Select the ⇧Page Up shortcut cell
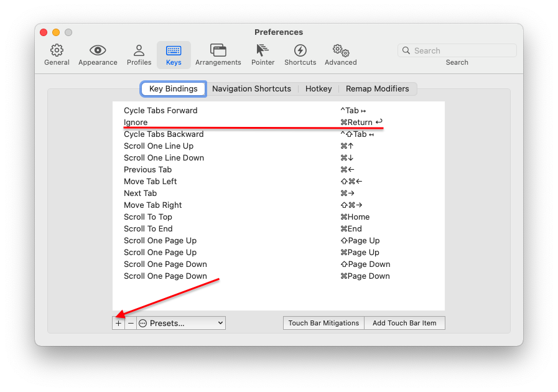Image resolution: width=558 pixels, height=392 pixels. pos(360,240)
